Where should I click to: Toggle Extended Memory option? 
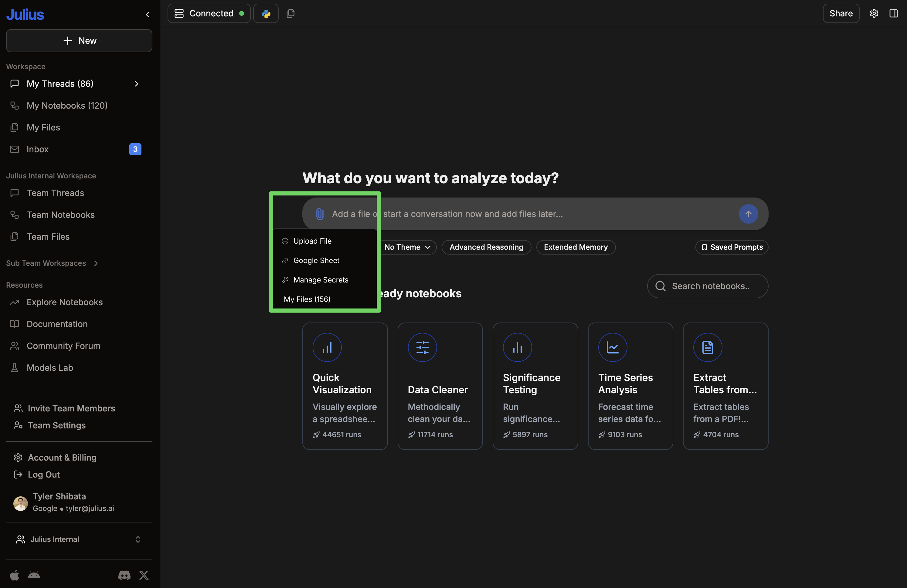point(576,247)
